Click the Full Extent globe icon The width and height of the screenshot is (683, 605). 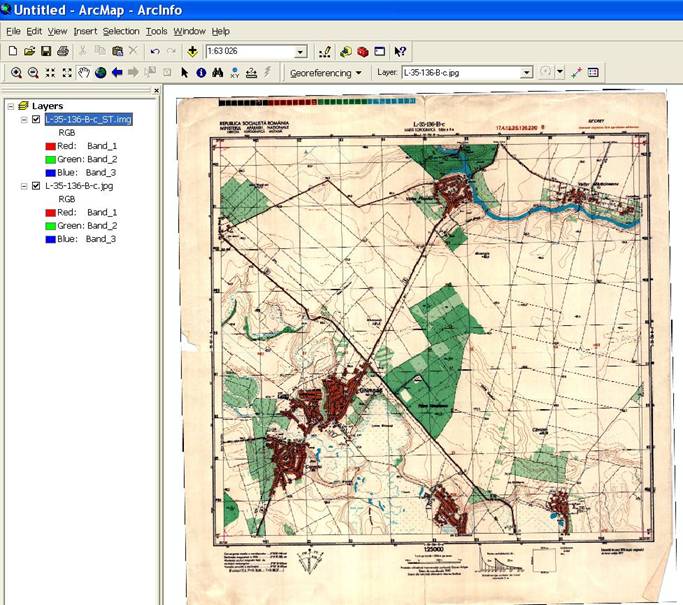click(x=100, y=73)
